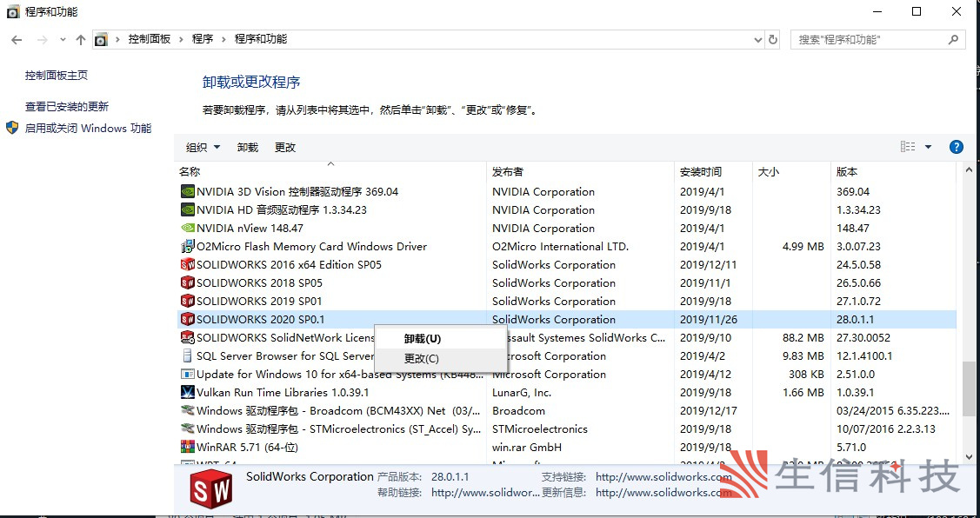Click the 'O2Micro International LTD.' publisher cell
Image resolution: width=980 pixels, height=518 pixels.
click(x=560, y=246)
